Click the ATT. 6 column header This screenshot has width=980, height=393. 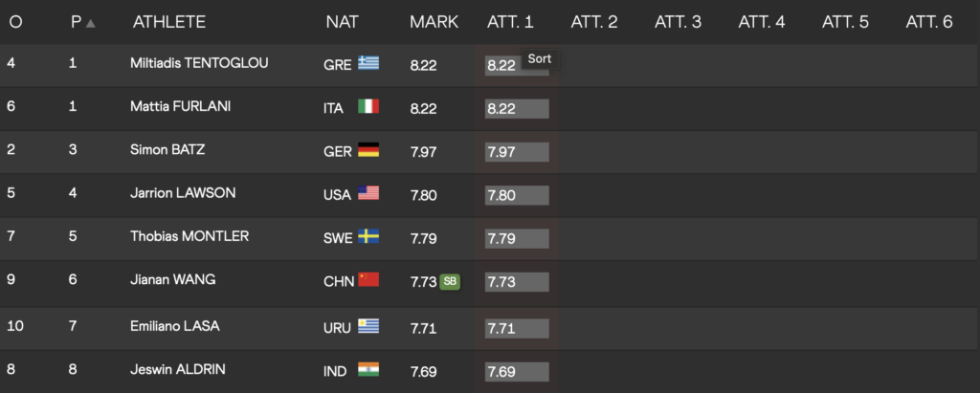[x=928, y=22]
